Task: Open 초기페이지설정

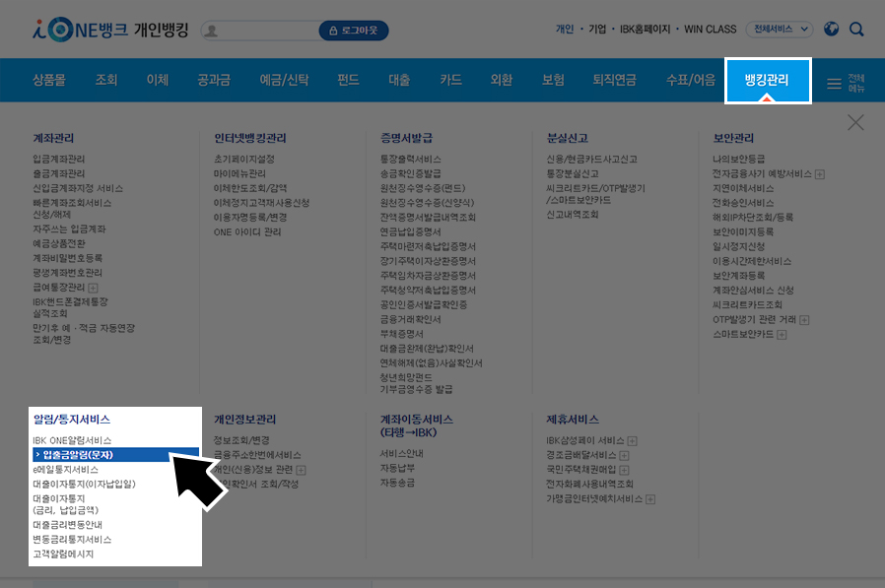Action: point(243,160)
